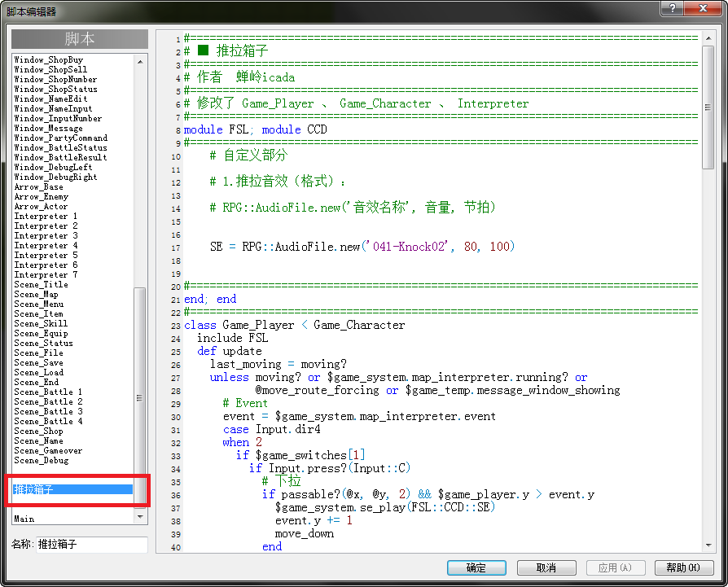Click script list scroll up arrow
Image resolution: width=728 pixels, height=587 pixels.
coord(140,61)
